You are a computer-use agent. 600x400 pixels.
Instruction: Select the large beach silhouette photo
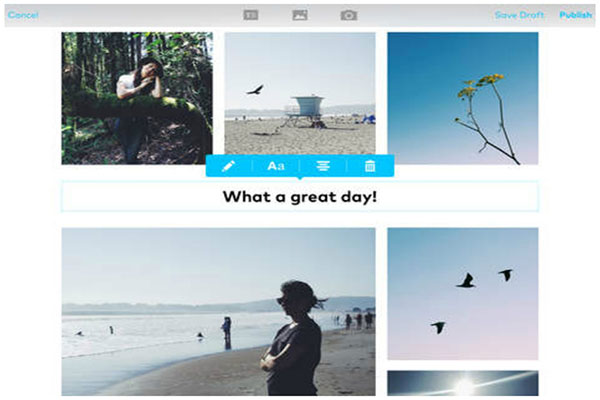[218, 312]
